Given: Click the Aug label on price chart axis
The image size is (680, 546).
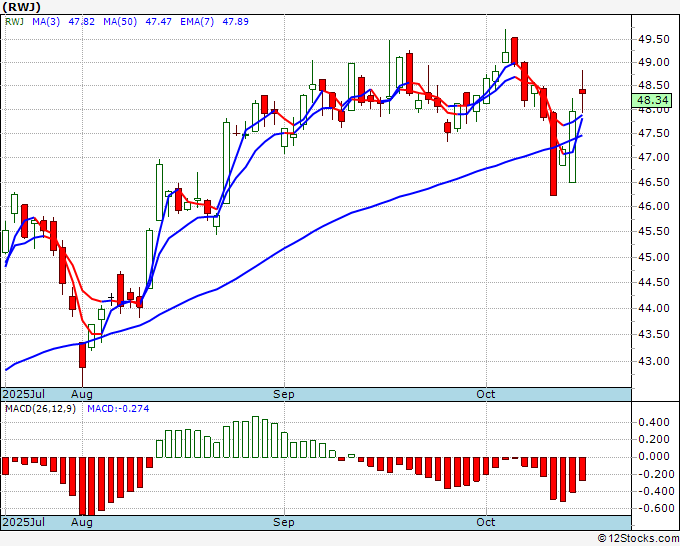Looking at the screenshot, I should (x=82, y=394).
